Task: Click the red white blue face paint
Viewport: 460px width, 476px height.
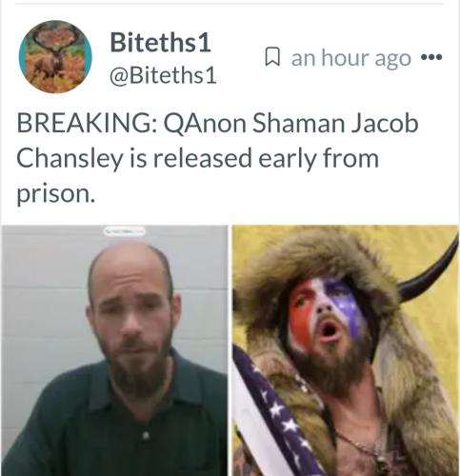Action: [x=324, y=312]
